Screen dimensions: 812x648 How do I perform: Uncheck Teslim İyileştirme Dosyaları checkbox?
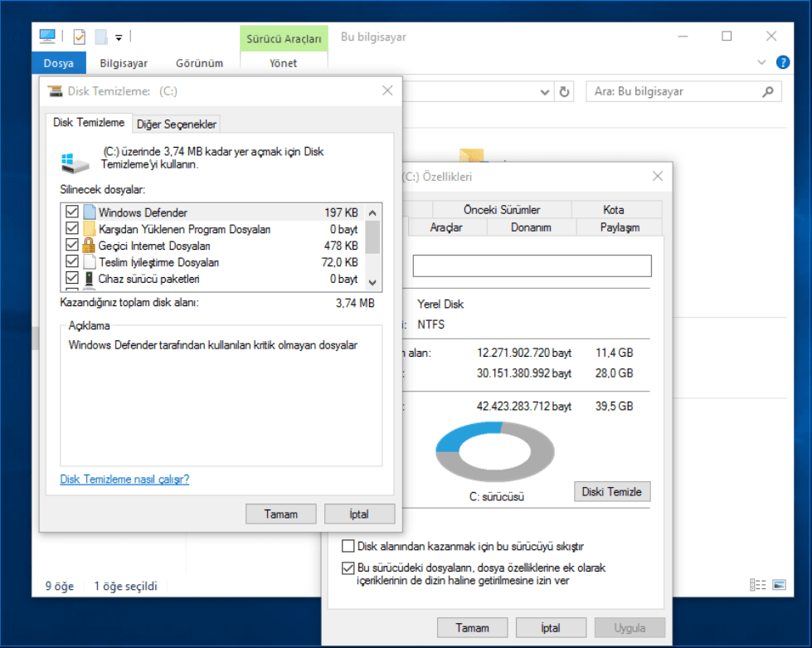(72, 261)
